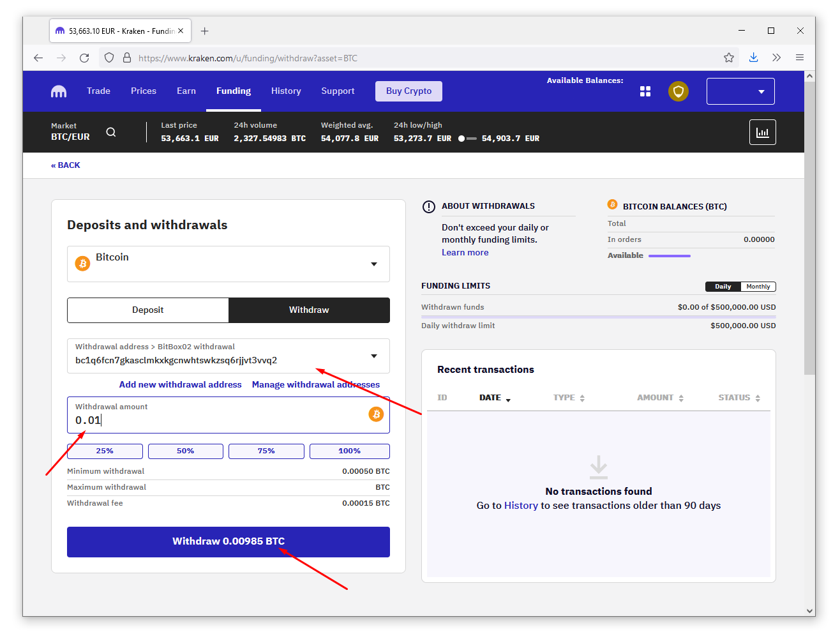840x641 pixels.
Task: Click the page vertical scrollbar thumb
Action: coord(810,228)
